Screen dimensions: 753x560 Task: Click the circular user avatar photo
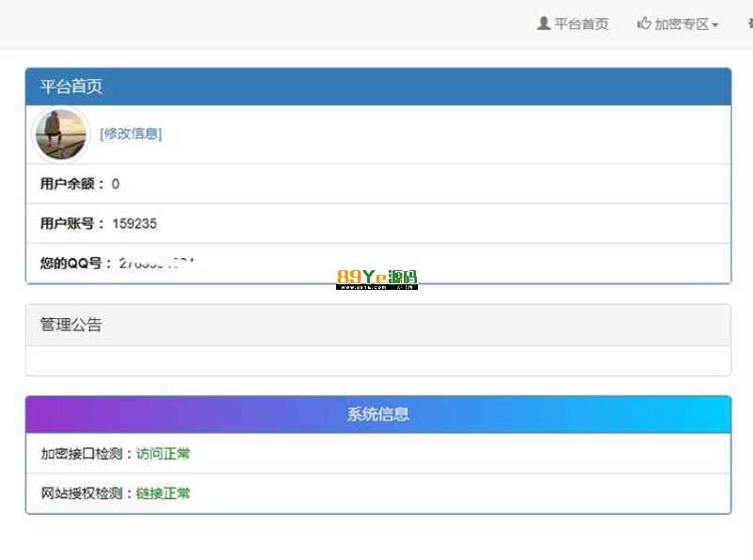pos(61,134)
